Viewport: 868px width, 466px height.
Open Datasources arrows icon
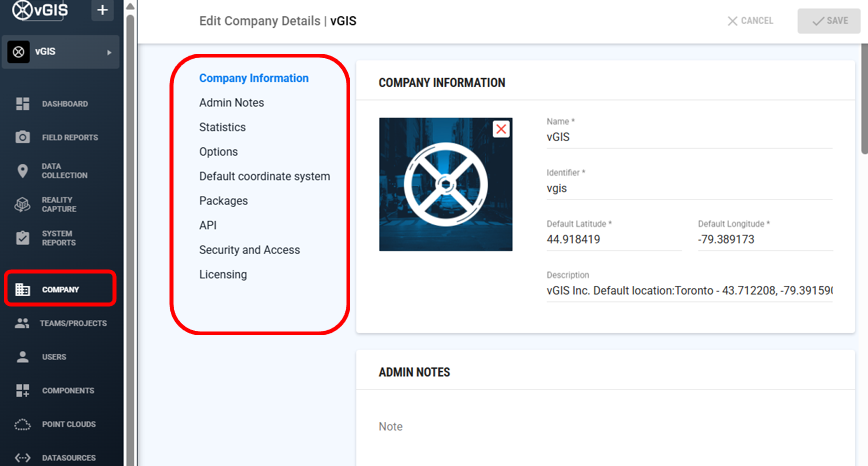pos(23,458)
